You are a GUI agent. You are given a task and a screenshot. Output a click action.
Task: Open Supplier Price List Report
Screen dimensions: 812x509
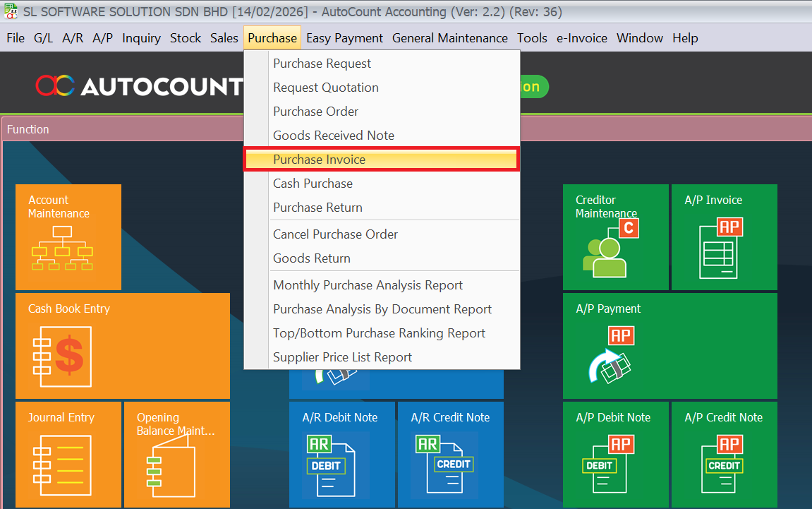tap(342, 357)
